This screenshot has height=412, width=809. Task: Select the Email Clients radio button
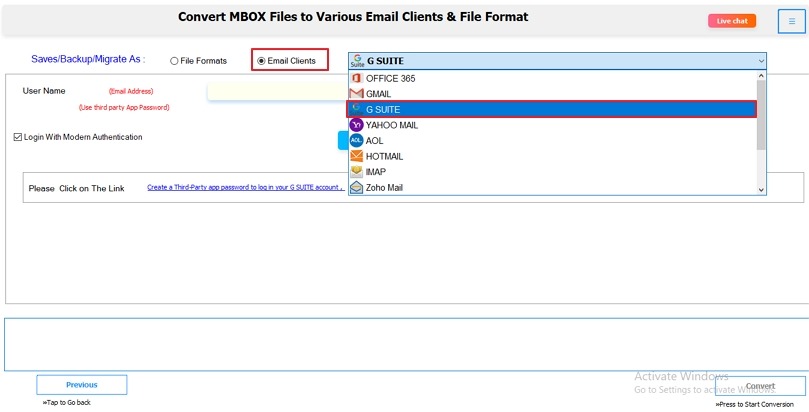[262, 61]
